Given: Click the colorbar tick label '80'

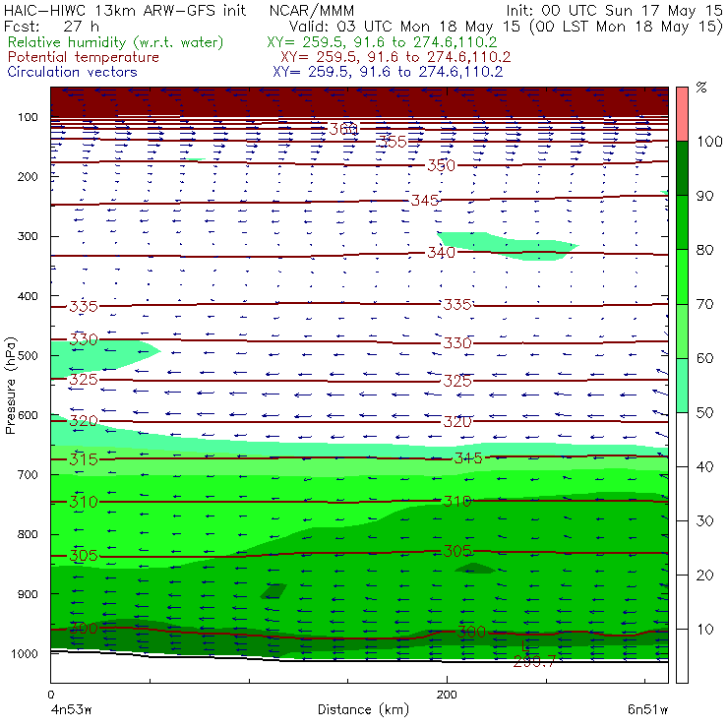Looking at the screenshot, I should pyautogui.click(x=704, y=250).
